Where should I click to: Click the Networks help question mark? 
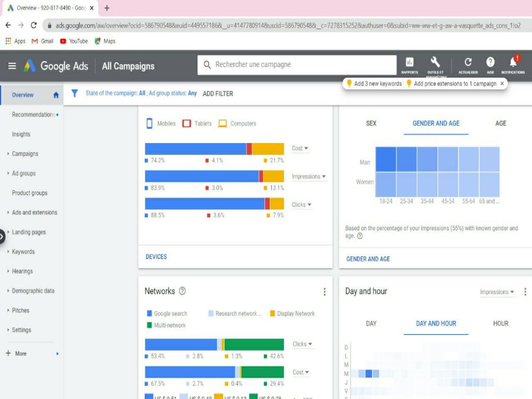tap(182, 291)
